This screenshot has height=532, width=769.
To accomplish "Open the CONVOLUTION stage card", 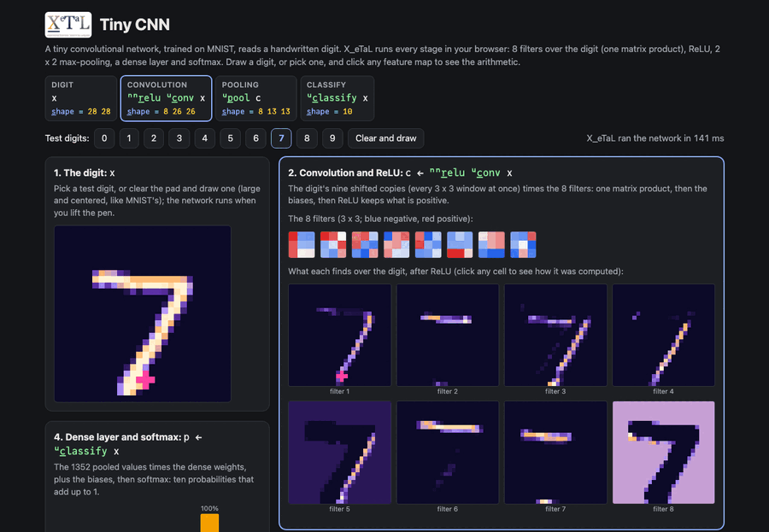I will pyautogui.click(x=167, y=98).
